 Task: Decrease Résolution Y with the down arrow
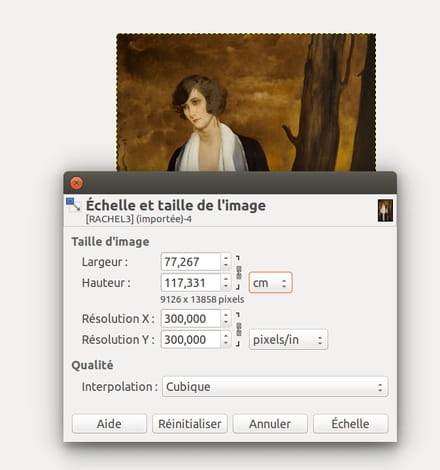pyautogui.click(x=226, y=343)
